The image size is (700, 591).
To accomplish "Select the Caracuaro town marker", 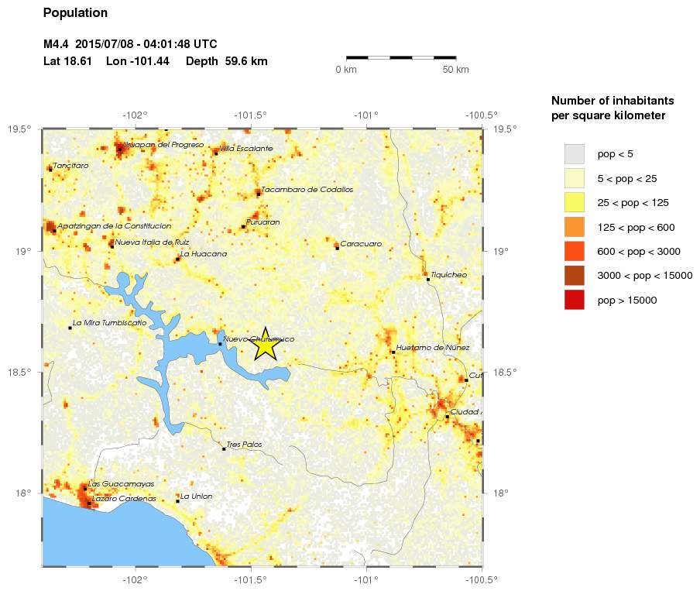I will click(338, 248).
